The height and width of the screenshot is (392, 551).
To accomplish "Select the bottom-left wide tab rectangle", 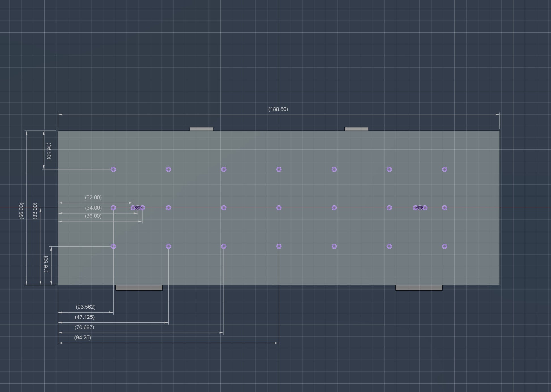I will tap(139, 288).
